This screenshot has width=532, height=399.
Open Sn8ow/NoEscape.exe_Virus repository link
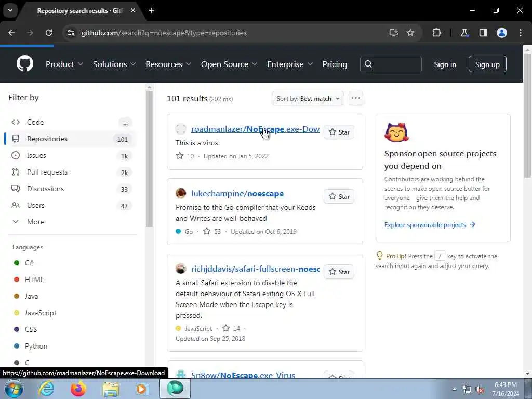pos(243,375)
